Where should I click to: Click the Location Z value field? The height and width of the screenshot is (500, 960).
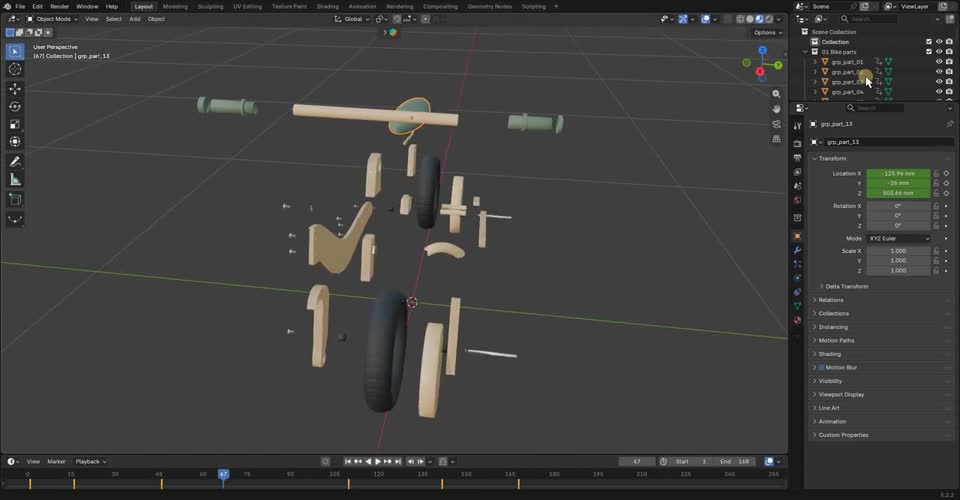[x=898, y=193]
